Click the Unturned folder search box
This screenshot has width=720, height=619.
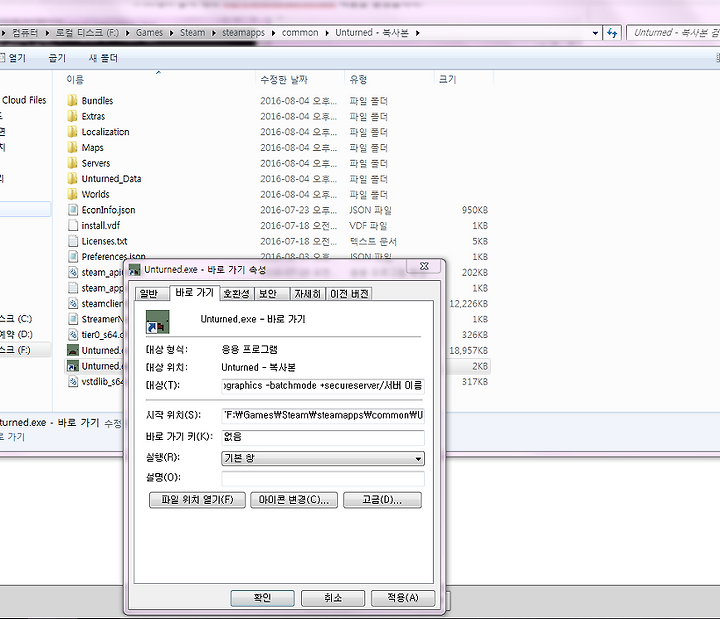[673, 33]
